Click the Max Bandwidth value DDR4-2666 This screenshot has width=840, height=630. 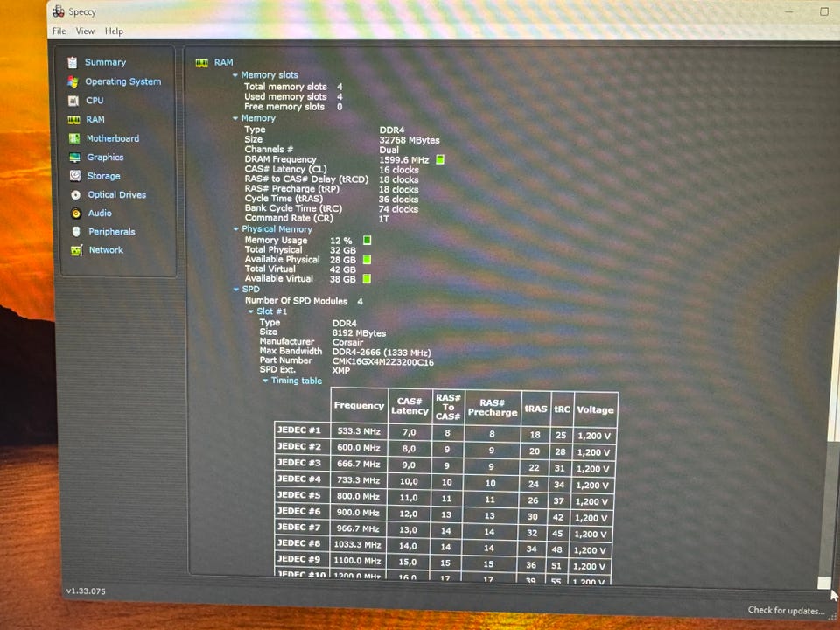[x=381, y=353]
